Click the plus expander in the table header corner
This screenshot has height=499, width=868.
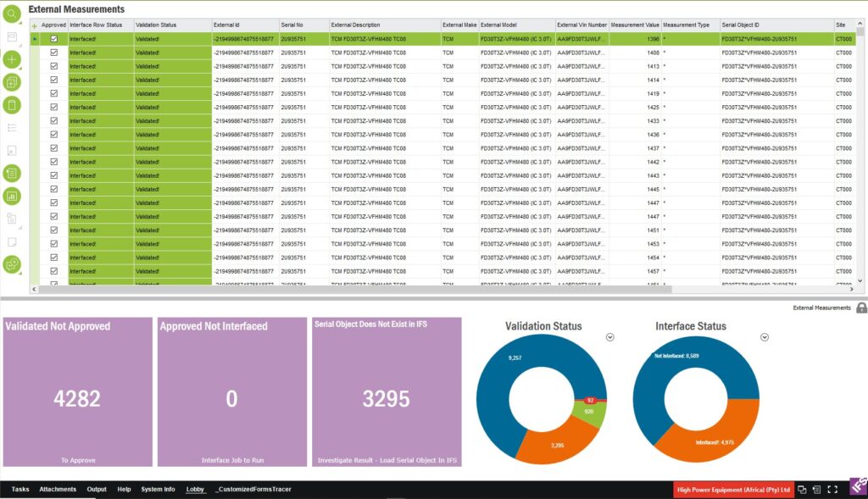point(35,25)
